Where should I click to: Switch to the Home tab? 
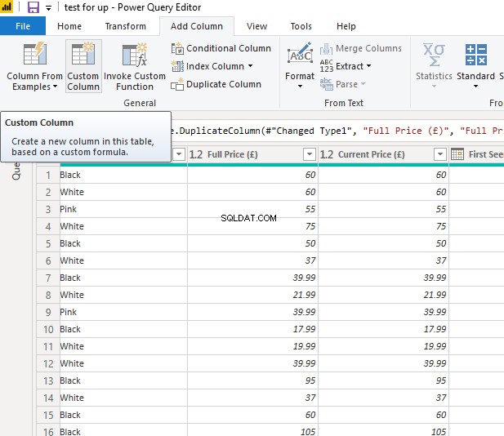[x=69, y=26]
